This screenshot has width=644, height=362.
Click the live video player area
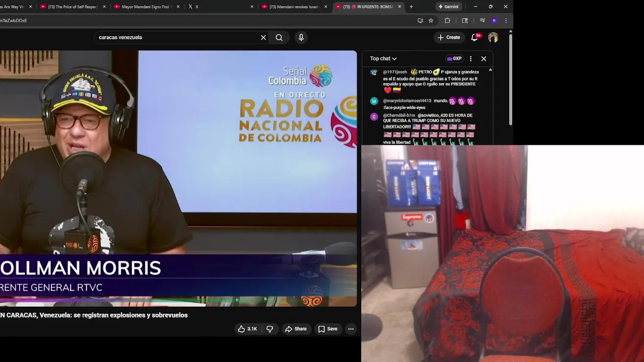tap(178, 178)
